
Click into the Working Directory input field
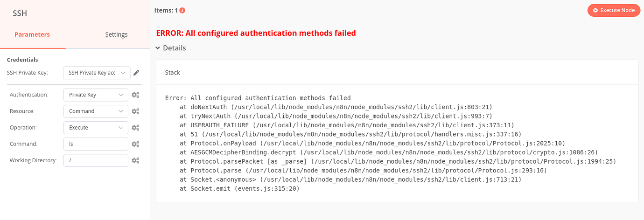point(96,160)
